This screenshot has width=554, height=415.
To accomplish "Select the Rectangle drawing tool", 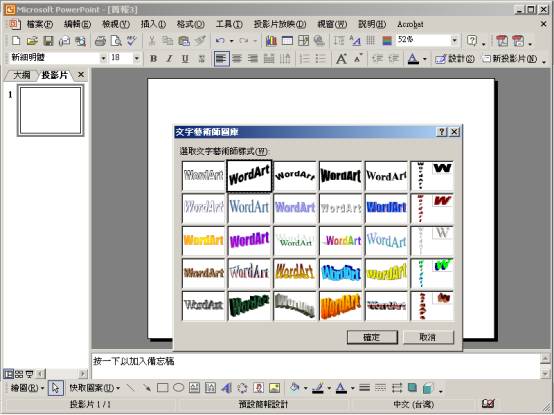I will pos(162,388).
